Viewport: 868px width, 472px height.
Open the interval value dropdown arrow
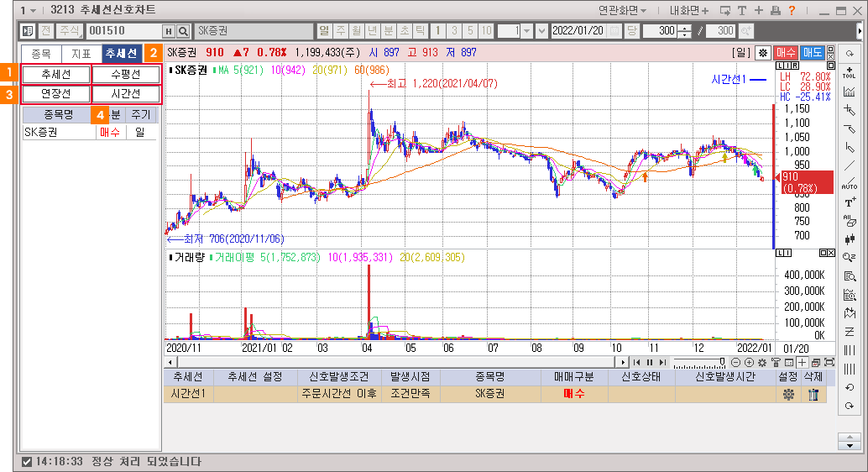click(527, 31)
